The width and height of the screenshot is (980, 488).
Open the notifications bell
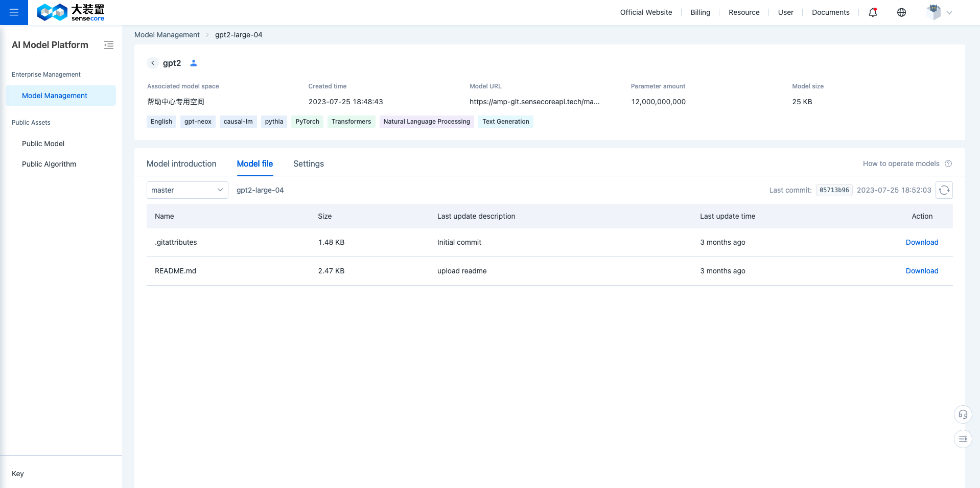[873, 12]
